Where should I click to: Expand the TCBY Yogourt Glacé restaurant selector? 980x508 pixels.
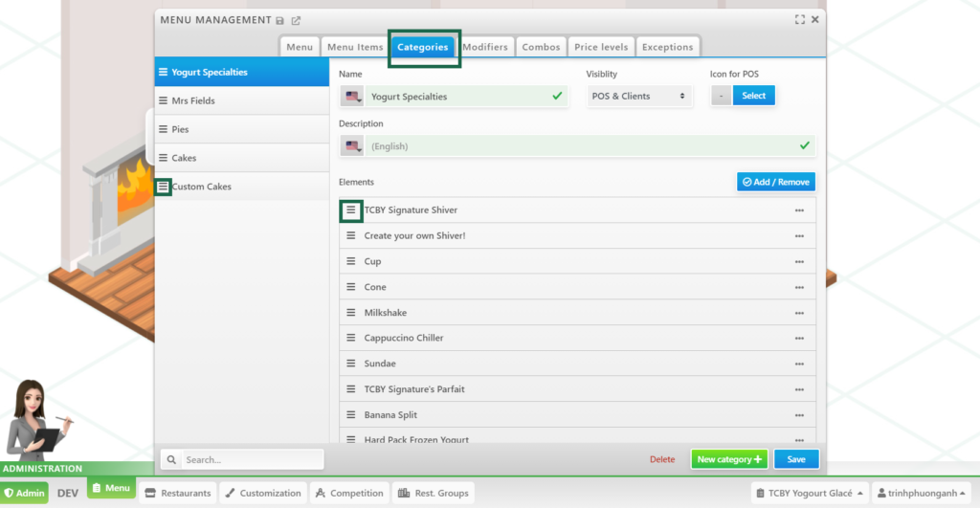(809, 494)
